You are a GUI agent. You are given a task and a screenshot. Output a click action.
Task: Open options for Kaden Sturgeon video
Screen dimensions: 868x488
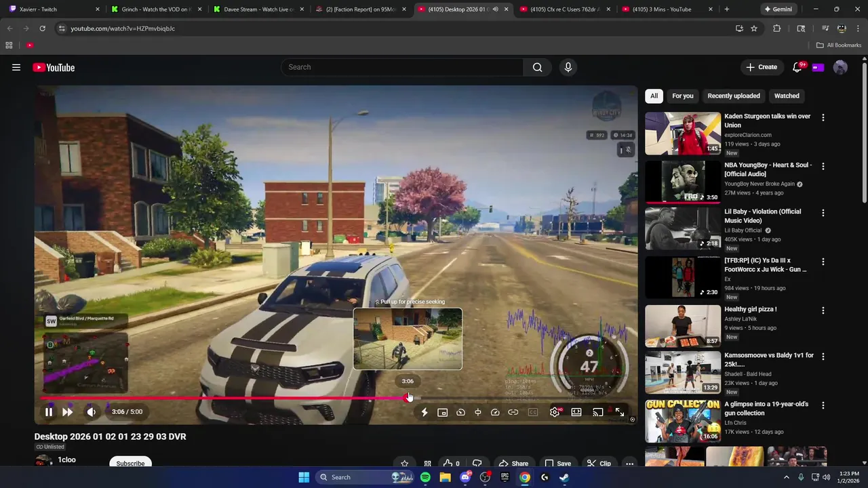[x=823, y=117]
